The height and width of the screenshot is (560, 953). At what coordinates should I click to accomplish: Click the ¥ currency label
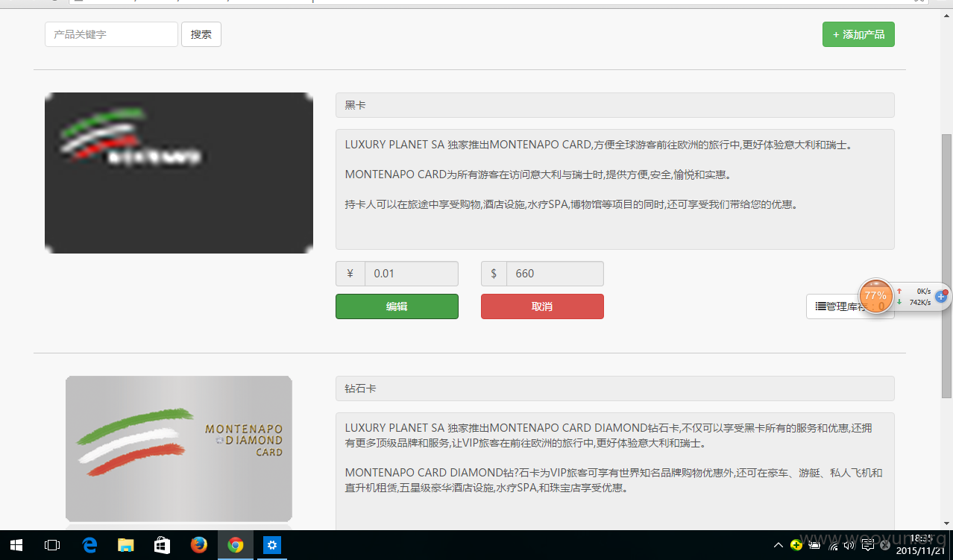[350, 274]
